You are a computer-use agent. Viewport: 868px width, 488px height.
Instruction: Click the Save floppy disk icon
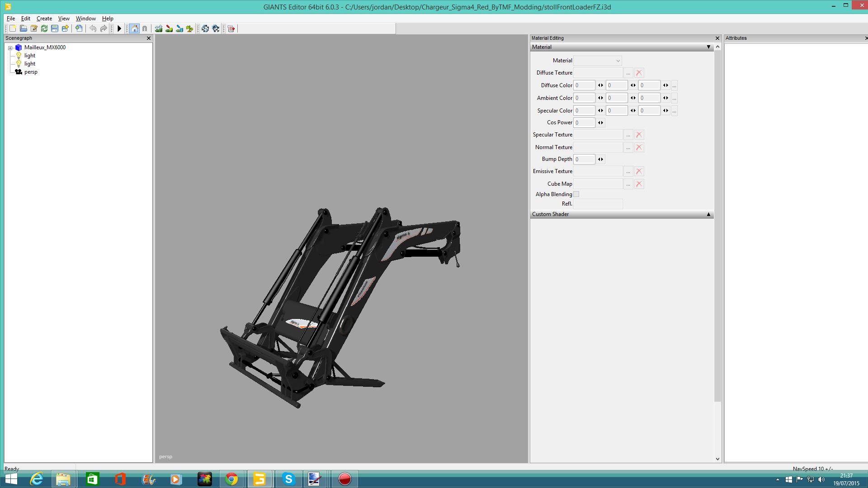point(55,28)
